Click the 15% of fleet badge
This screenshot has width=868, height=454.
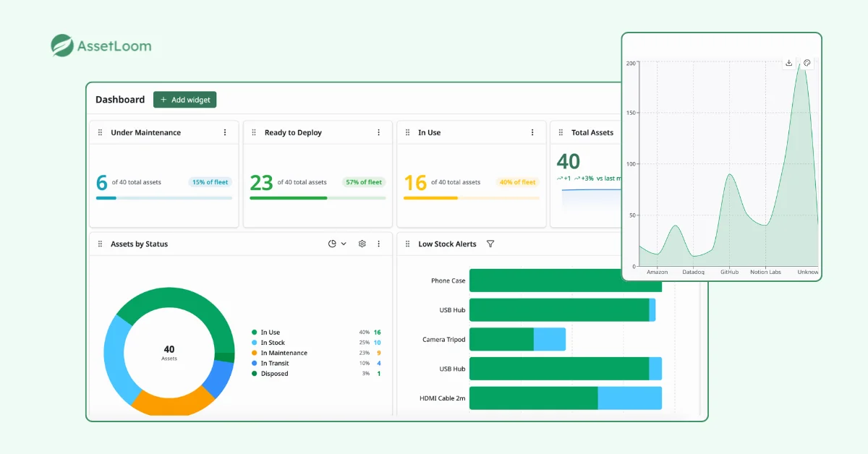(210, 182)
